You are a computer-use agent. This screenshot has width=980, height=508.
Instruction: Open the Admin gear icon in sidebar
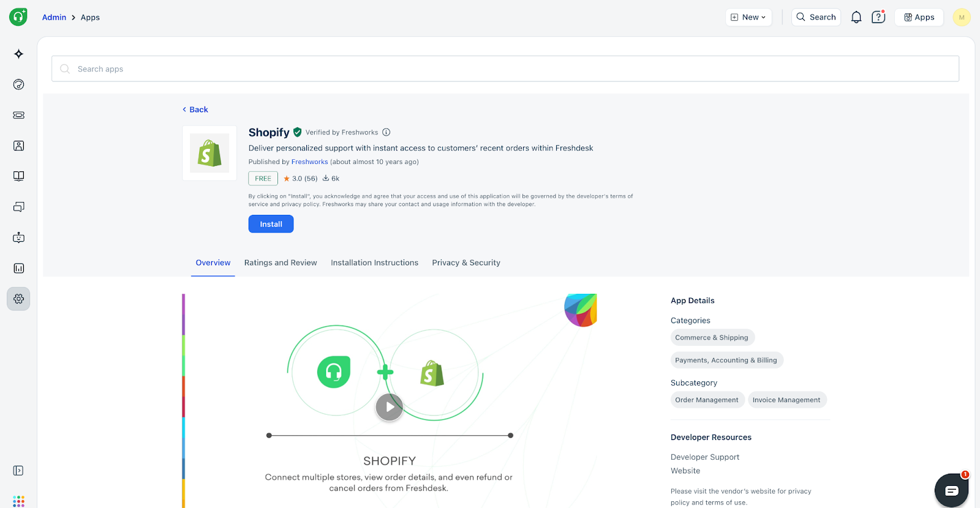click(19, 299)
